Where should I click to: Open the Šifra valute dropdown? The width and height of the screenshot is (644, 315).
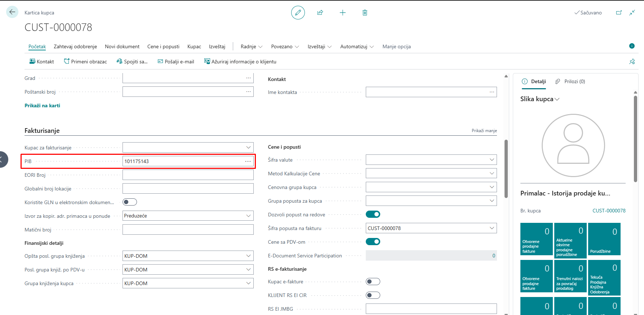[492, 160]
